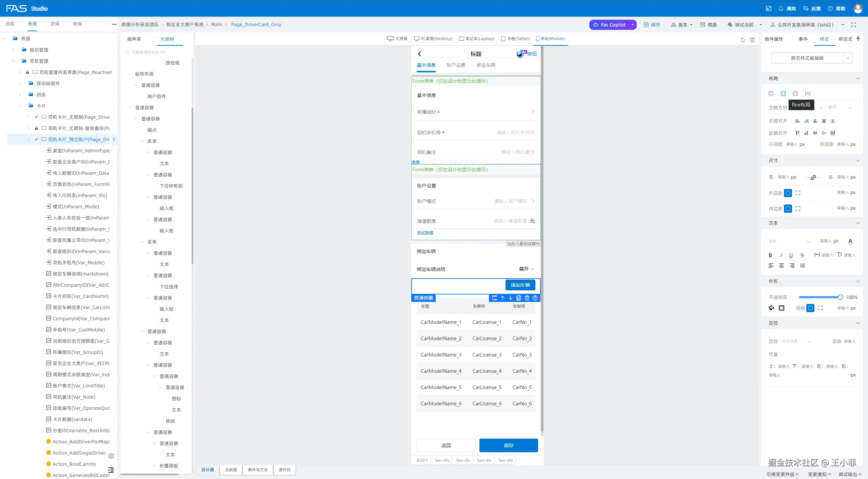Switch to the 事件 tab
Screen dimensions: 868x479
coord(803,39)
